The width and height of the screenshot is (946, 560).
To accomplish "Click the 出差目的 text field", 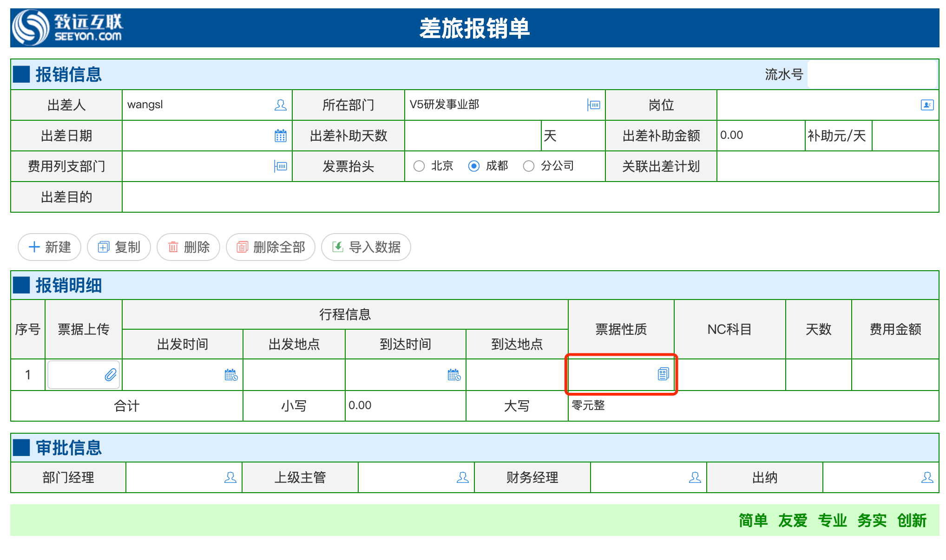I will click(530, 197).
